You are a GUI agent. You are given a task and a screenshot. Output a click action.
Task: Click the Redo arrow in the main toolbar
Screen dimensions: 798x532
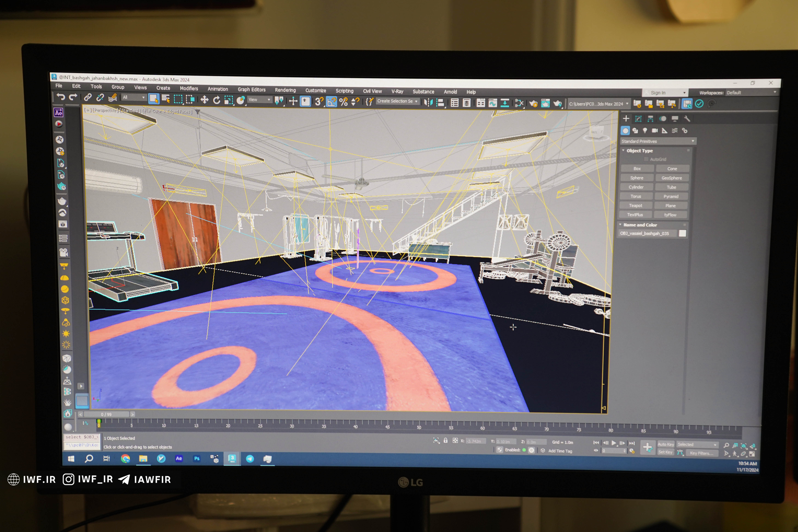point(73,97)
